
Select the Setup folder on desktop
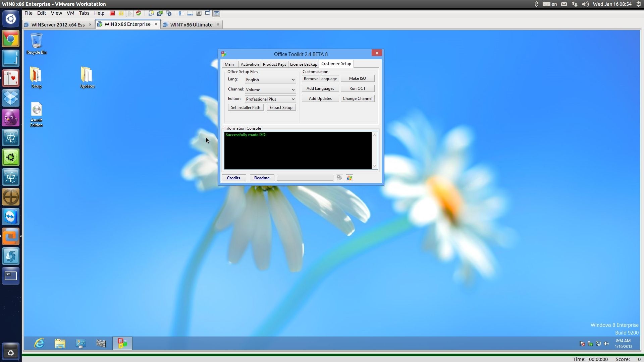point(36,77)
